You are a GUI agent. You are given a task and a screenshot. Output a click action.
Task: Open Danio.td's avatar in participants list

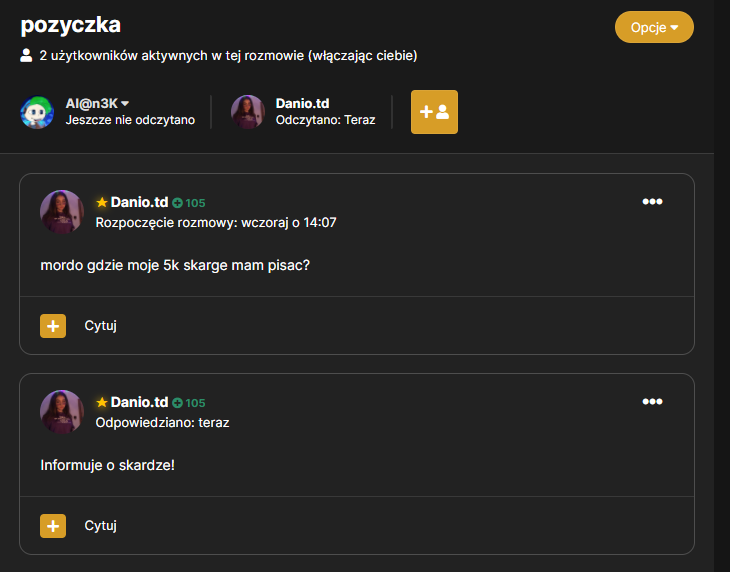point(248,112)
